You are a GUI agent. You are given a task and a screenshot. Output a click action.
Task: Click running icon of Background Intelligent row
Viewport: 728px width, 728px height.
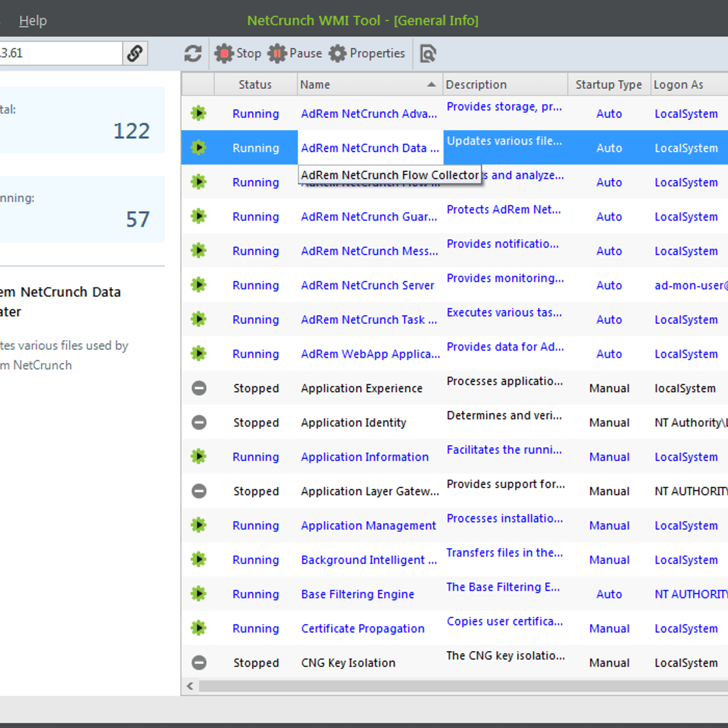click(198, 559)
